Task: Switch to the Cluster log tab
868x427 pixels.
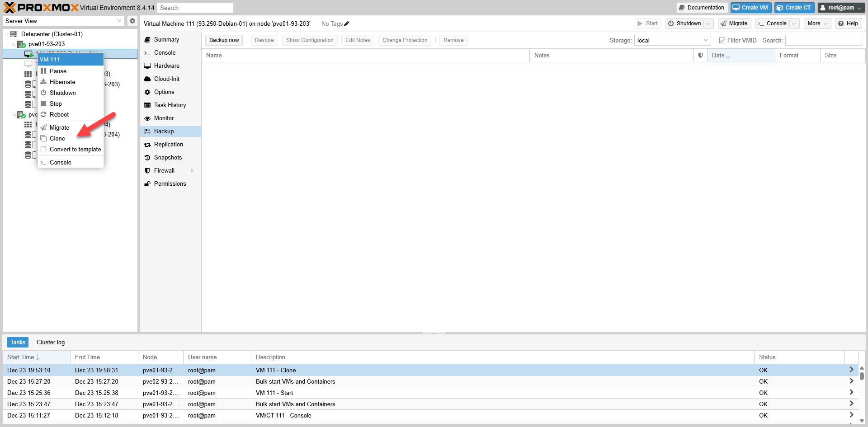Action: (x=51, y=343)
